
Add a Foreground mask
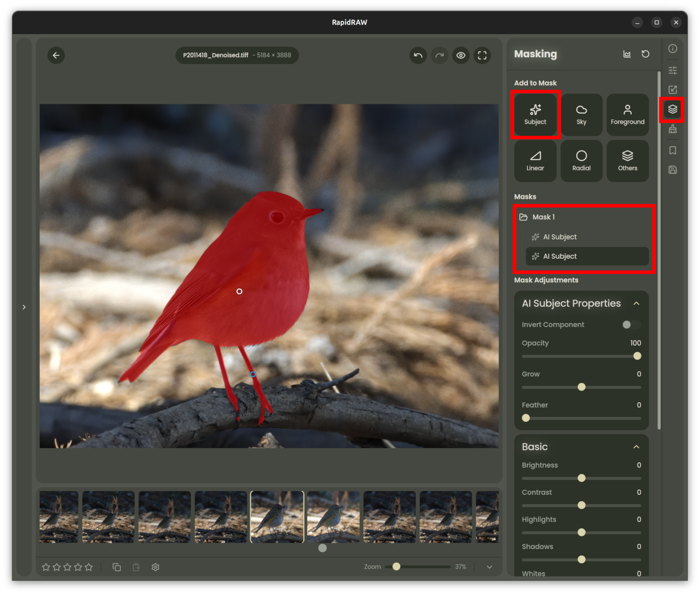628,115
